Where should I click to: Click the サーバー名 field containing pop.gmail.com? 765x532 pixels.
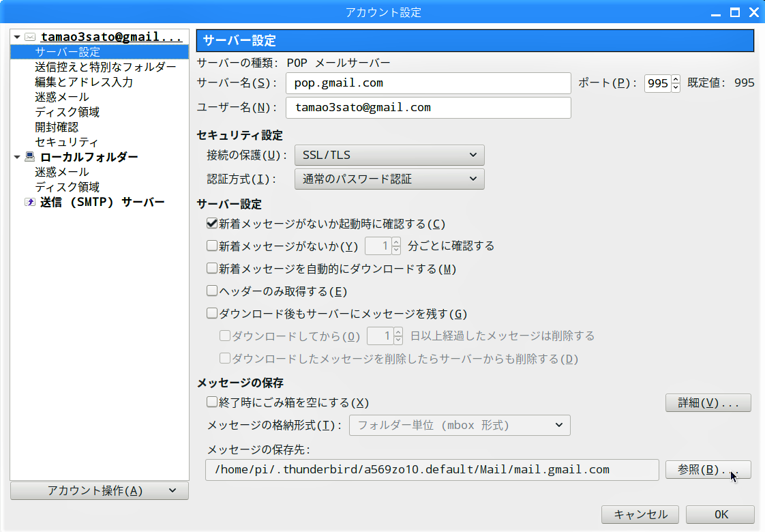[428, 83]
